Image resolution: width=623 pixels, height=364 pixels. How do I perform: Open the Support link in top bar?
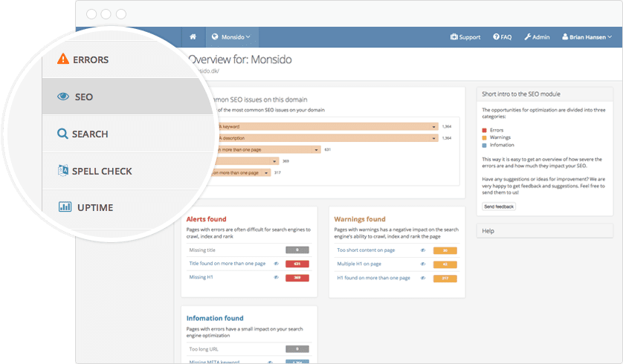[x=465, y=37]
